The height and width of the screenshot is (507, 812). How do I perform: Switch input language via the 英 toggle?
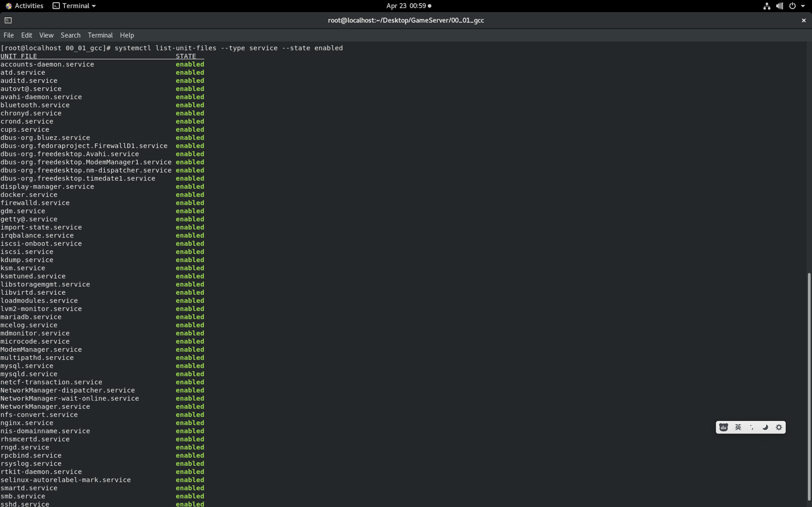738,427
